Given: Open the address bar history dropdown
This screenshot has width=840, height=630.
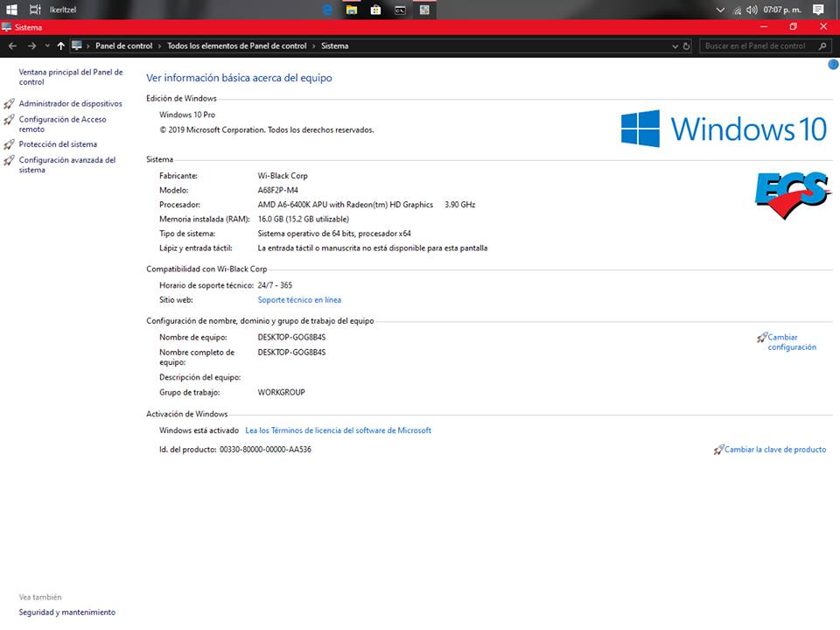Looking at the screenshot, I should (x=675, y=46).
